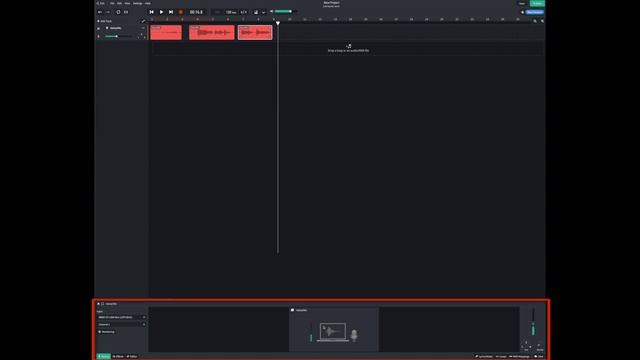Click Add Track
640x360 pixels.
104,21
